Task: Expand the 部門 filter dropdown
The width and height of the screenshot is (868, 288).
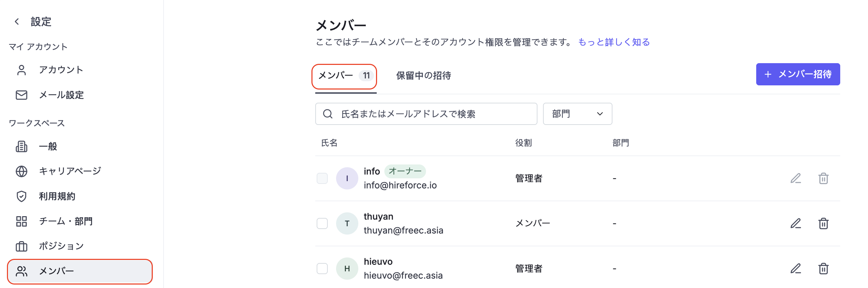Action: point(577,114)
